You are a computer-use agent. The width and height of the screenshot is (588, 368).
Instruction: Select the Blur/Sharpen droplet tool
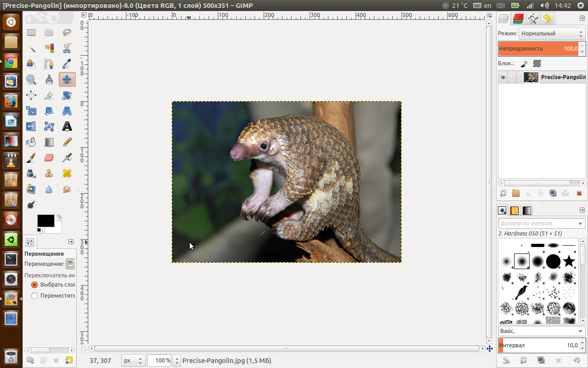coord(49,189)
